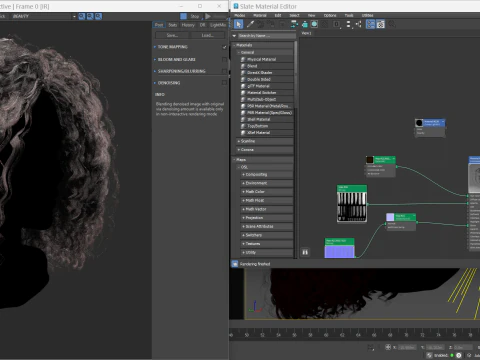Expand the DENOISING section arrow
The width and height of the screenshot is (480, 360).
click(x=155, y=83)
